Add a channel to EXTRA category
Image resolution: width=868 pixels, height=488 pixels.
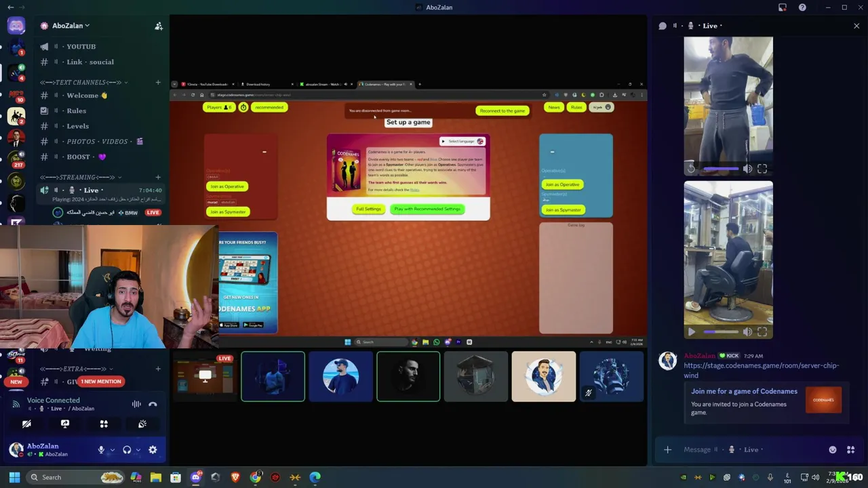(158, 369)
